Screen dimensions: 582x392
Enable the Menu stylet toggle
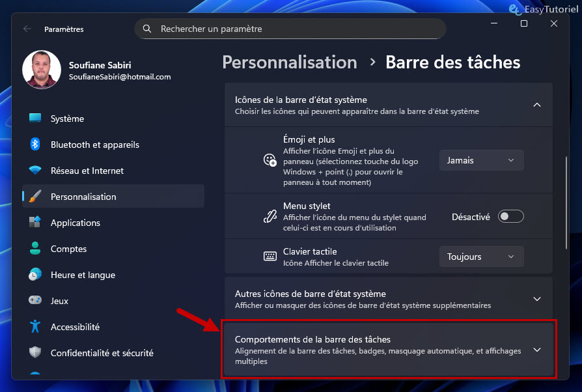coord(510,216)
